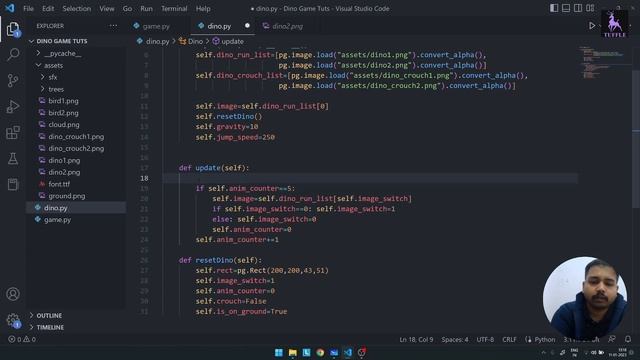Open the File menu

29,9
